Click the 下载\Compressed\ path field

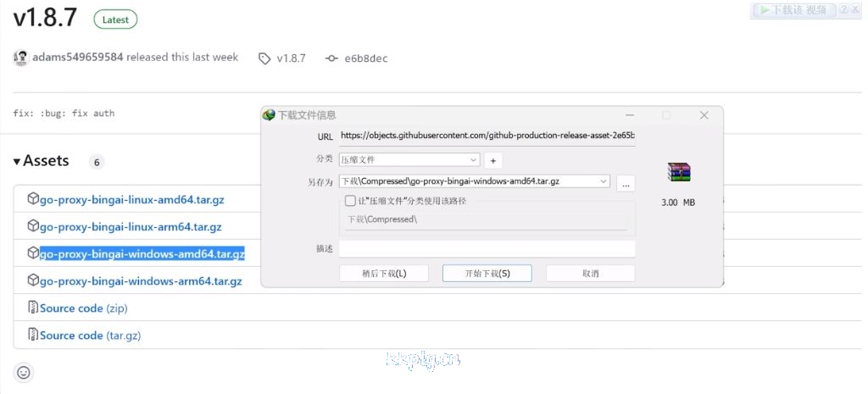pos(486,219)
